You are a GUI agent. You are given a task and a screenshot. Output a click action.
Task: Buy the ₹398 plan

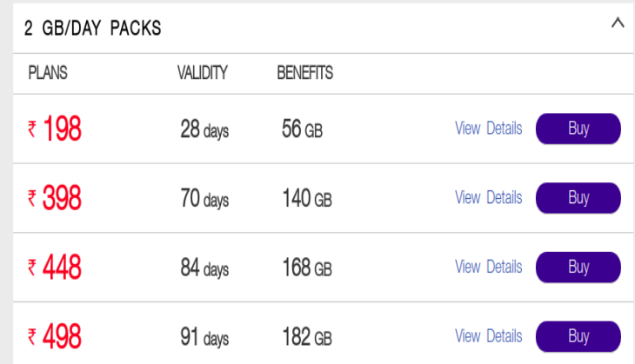click(578, 198)
